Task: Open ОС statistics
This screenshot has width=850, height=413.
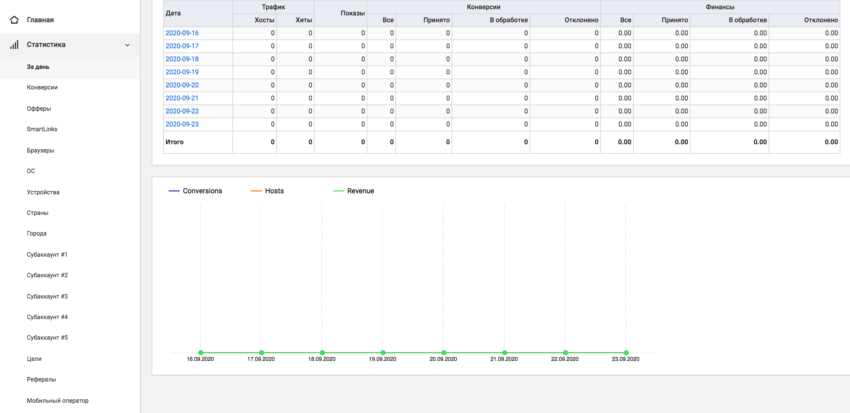Action: (31, 171)
